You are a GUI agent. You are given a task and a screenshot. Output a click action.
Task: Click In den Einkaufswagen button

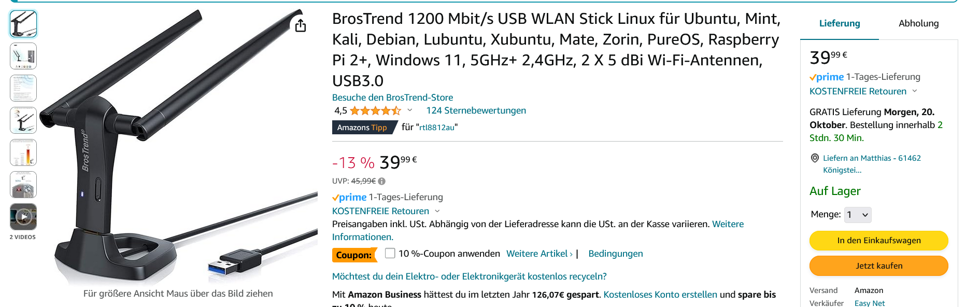(878, 241)
